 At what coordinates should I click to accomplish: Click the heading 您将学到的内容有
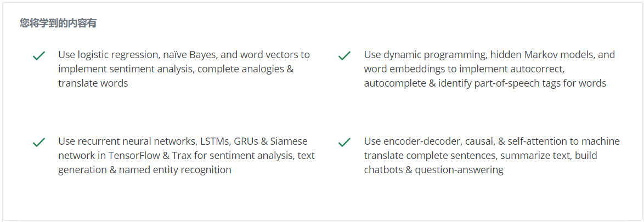click(x=58, y=23)
